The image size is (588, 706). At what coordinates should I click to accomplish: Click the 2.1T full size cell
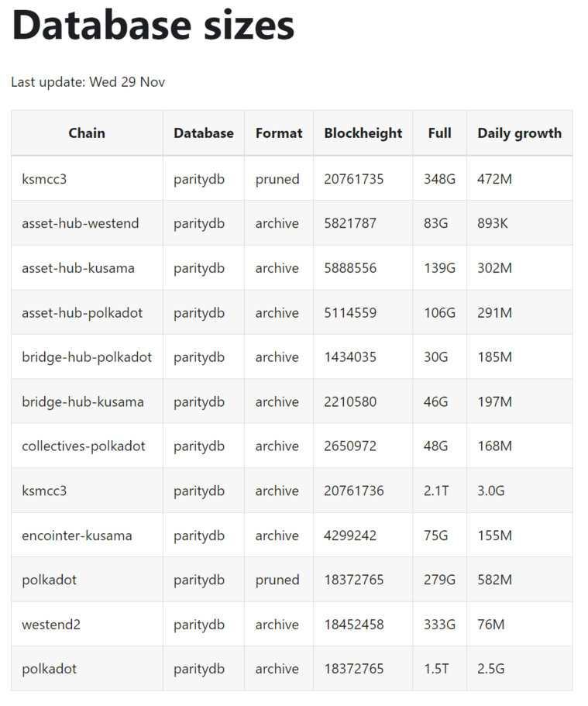tap(436, 491)
